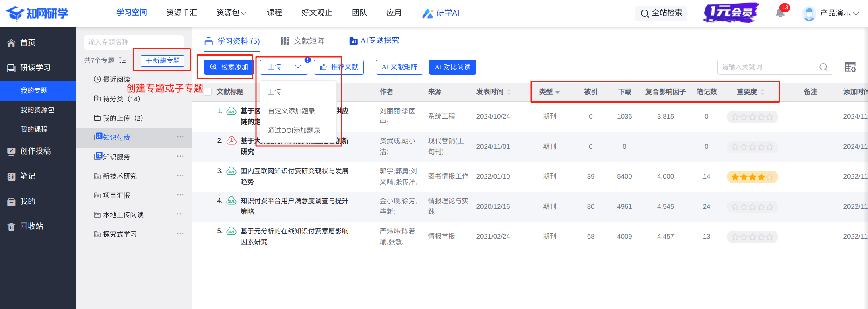Click the search magnifier in keyword box
Screen dimensions: 868x309
pos(823,67)
